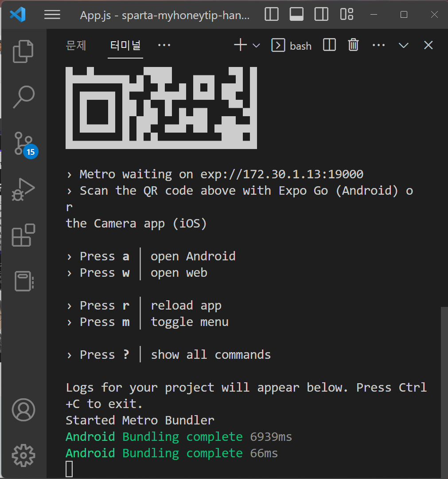The image size is (448, 479).
Task: Minimize the VS Code window
Action: (374, 14)
